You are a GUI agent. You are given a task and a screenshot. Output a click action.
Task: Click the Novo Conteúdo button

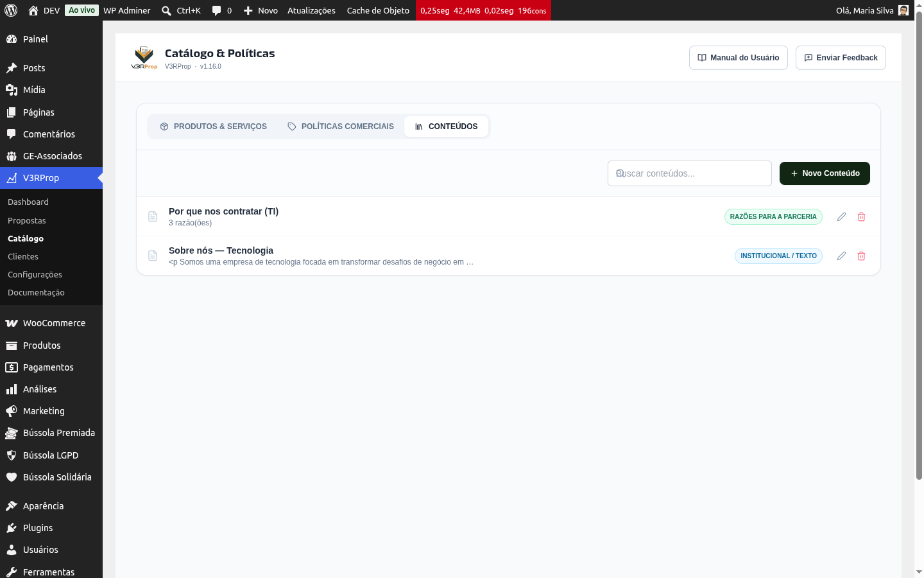(x=825, y=173)
